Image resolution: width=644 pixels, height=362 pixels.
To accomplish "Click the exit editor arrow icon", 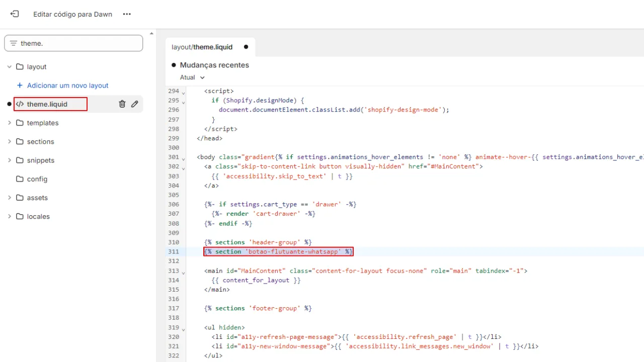I will (15, 14).
